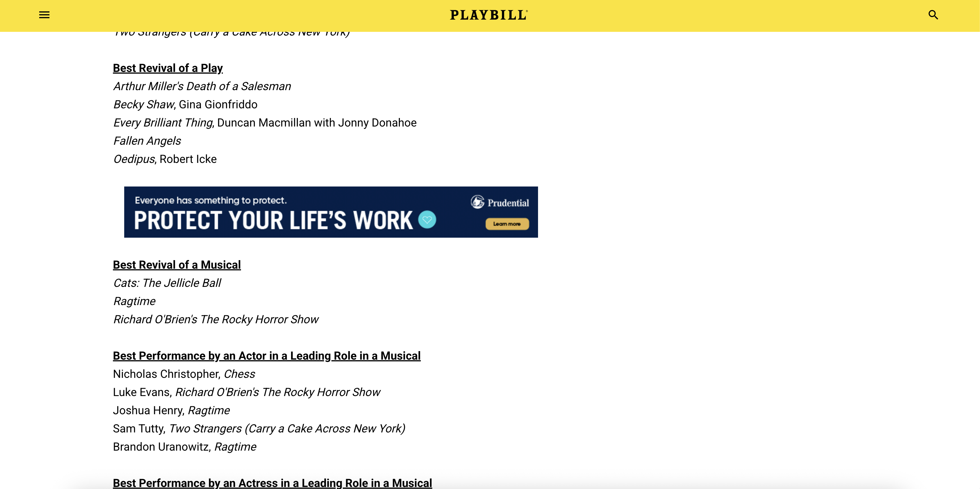Open Best Revival of a Play heading
This screenshot has width=980, height=489.
coord(168,68)
